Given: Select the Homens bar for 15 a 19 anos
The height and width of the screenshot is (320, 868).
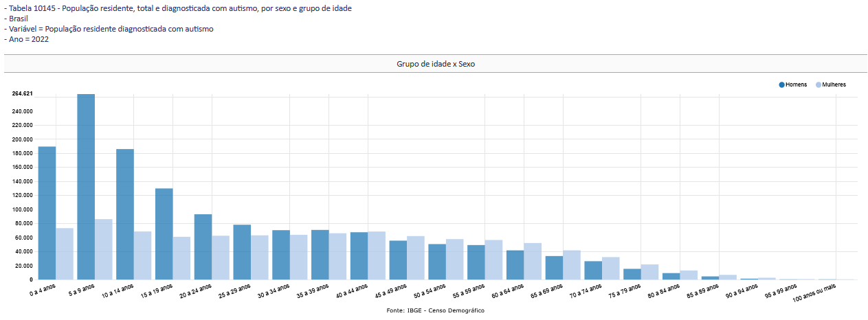Looking at the screenshot, I should click(x=164, y=233).
